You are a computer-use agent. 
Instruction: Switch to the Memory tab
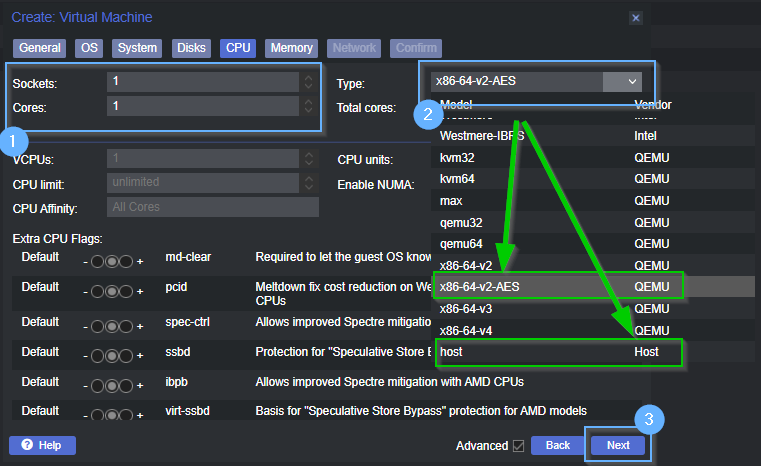pos(291,48)
